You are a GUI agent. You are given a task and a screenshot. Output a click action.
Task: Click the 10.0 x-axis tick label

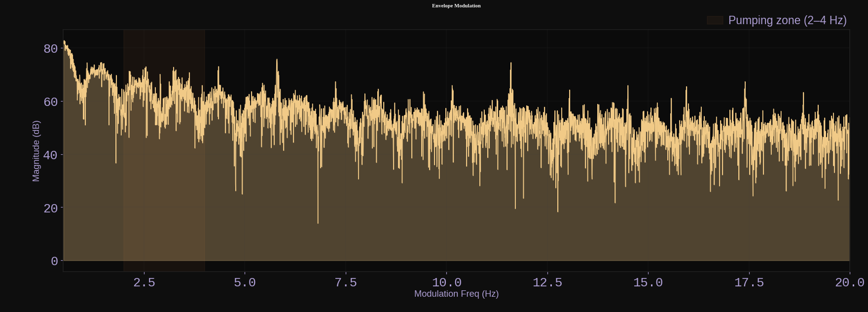[446, 282]
